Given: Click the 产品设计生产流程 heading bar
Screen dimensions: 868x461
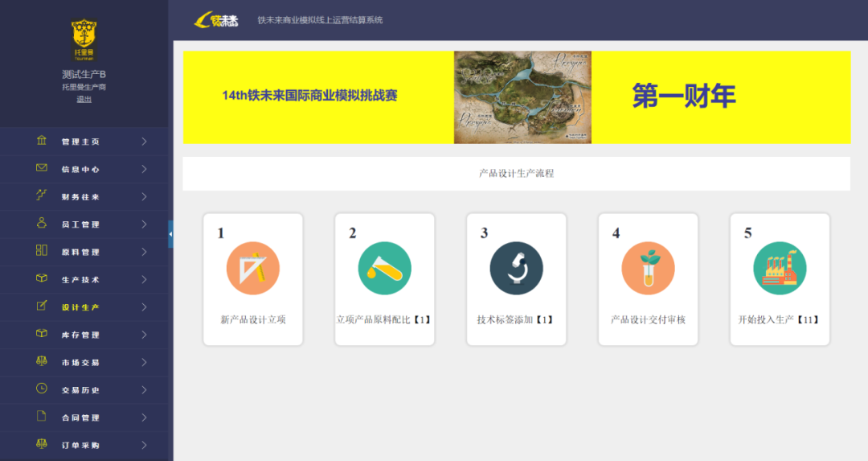Looking at the screenshot, I should tap(517, 174).
